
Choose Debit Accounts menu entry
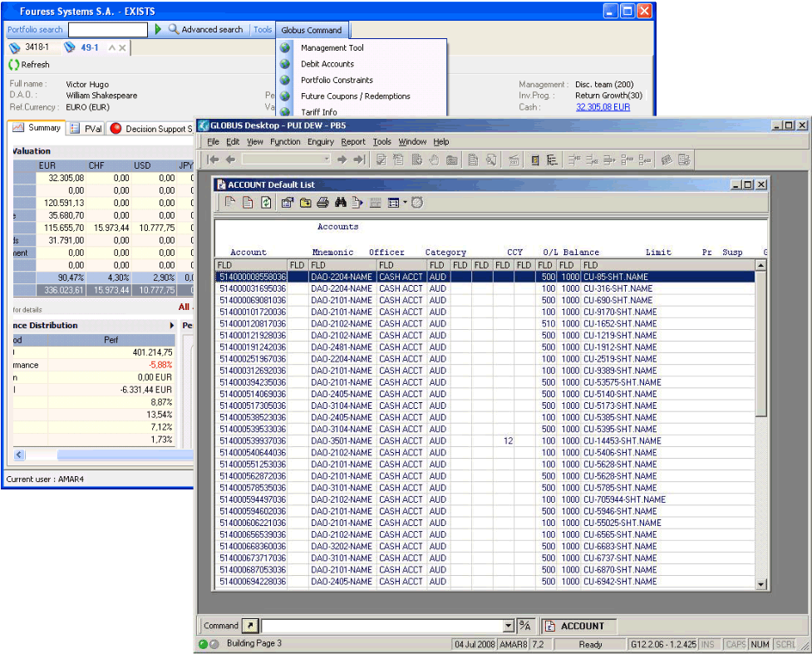pos(327,64)
